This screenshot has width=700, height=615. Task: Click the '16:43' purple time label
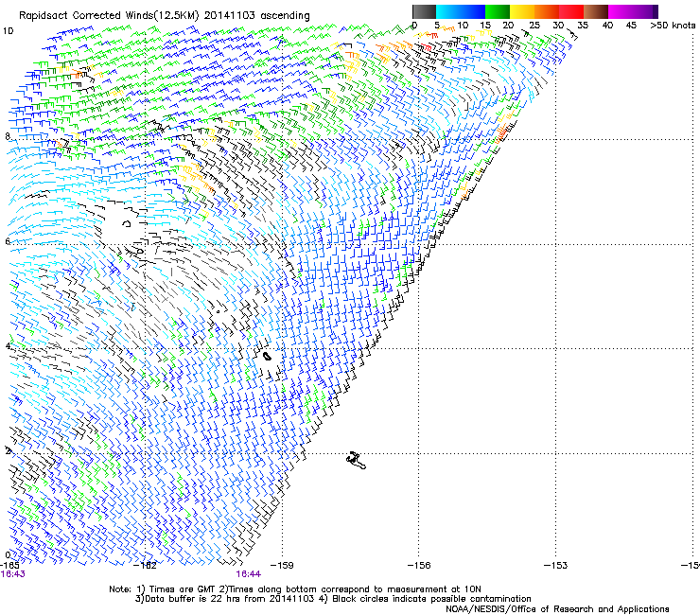[x=13, y=574]
